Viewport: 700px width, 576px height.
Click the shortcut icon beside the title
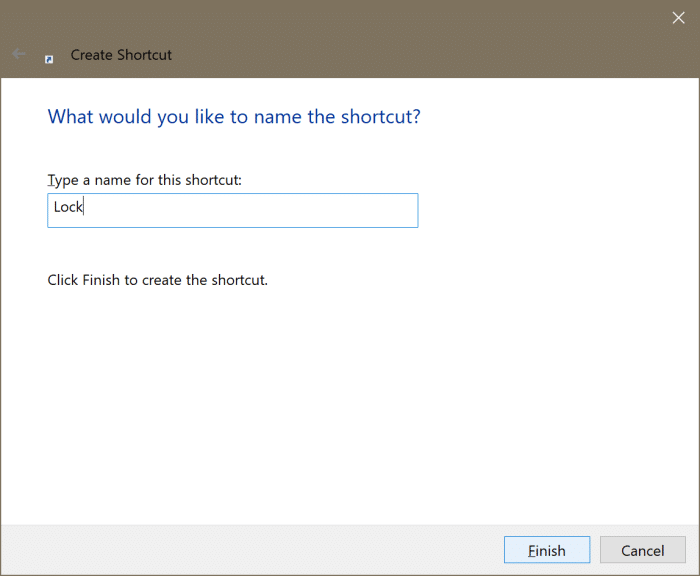[49, 59]
